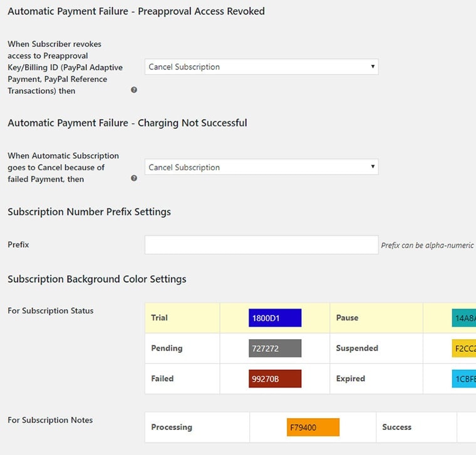Open the Processing notes color swatch F79400

(313, 427)
